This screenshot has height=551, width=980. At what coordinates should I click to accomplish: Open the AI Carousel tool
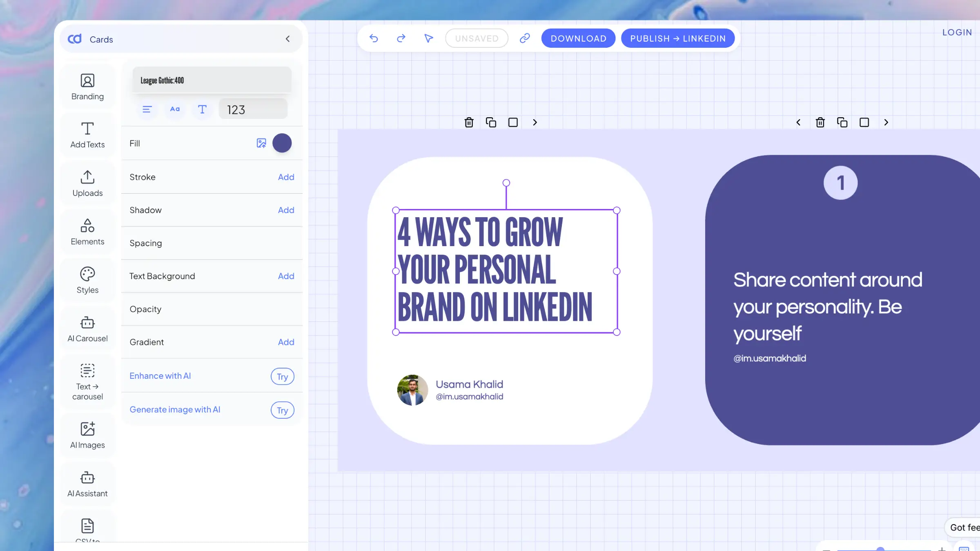point(87,329)
